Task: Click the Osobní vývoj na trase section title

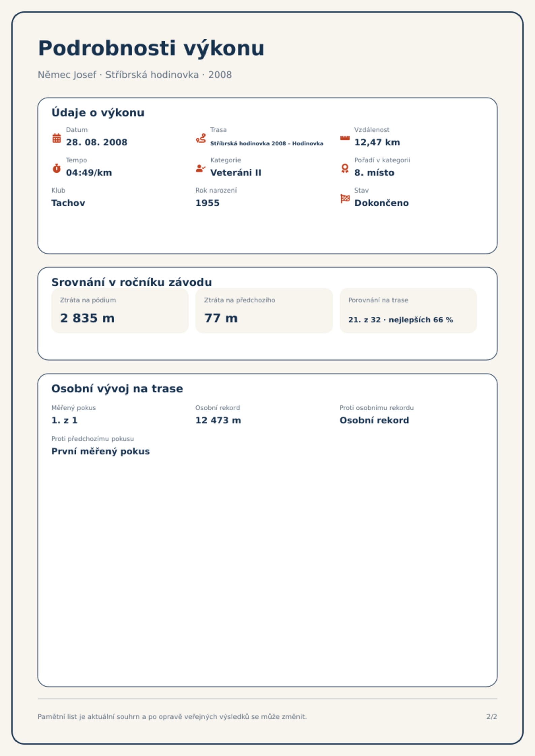Action: click(117, 389)
